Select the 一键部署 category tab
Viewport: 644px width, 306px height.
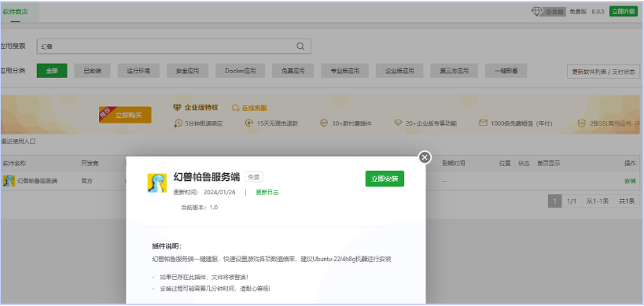tap(506, 71)
